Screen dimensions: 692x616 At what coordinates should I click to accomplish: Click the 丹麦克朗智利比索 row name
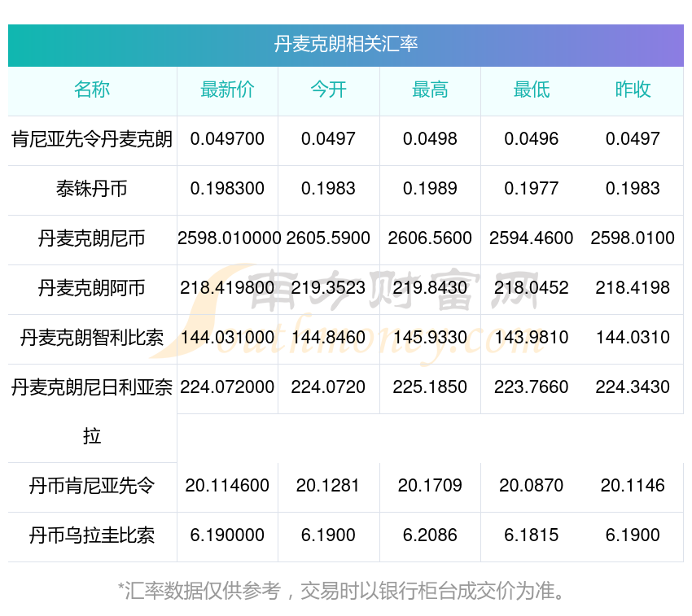tap(92, 338)
